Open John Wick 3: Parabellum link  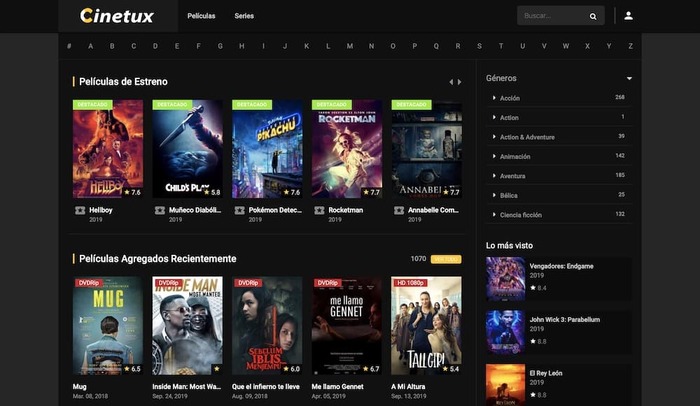[x=565, y=319]
